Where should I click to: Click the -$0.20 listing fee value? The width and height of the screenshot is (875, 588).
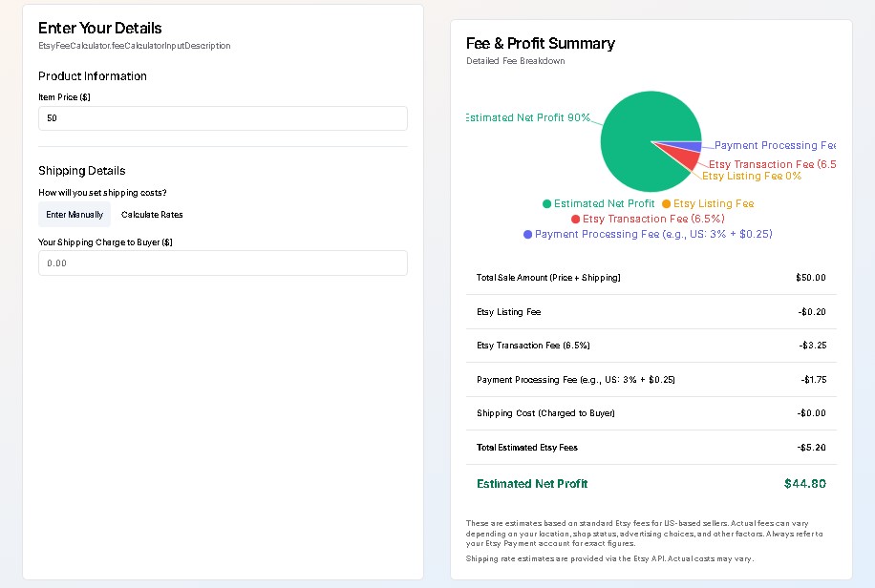pos(812,312)
